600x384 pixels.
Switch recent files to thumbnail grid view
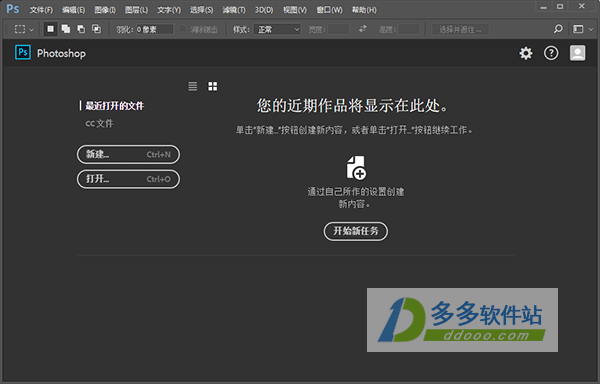212,86
